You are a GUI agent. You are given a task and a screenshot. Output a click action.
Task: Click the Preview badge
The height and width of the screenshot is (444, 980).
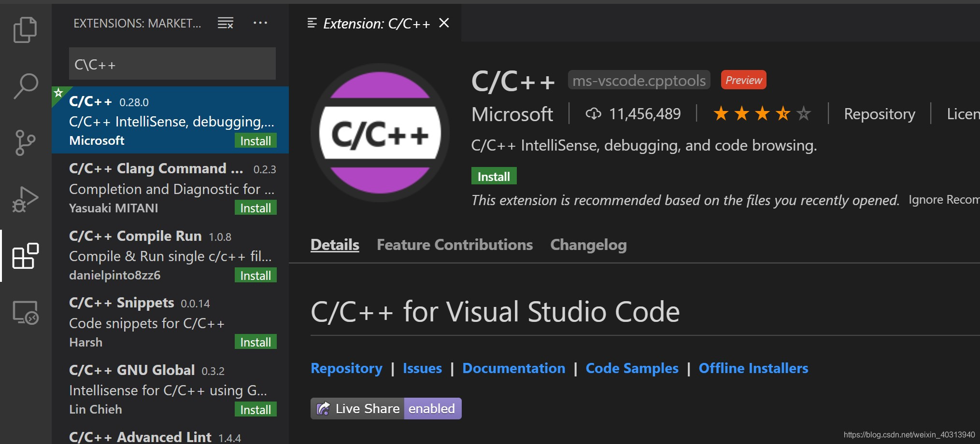[743, 80]
